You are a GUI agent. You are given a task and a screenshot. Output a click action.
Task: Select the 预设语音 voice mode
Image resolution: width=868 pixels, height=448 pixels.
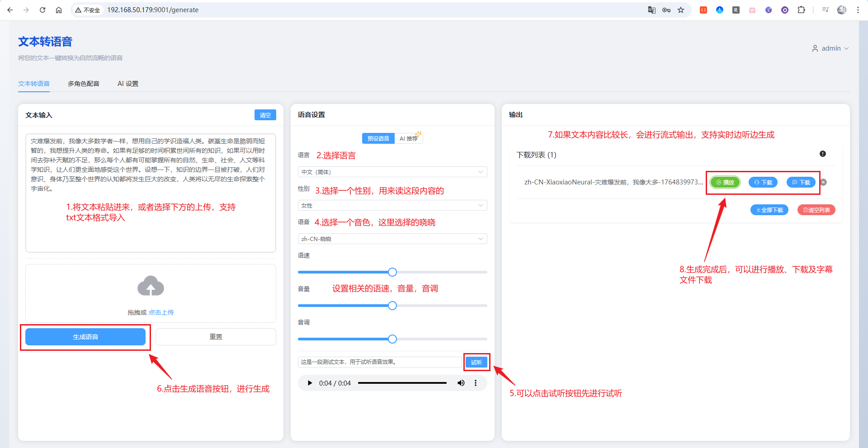(x=378, y=138)
